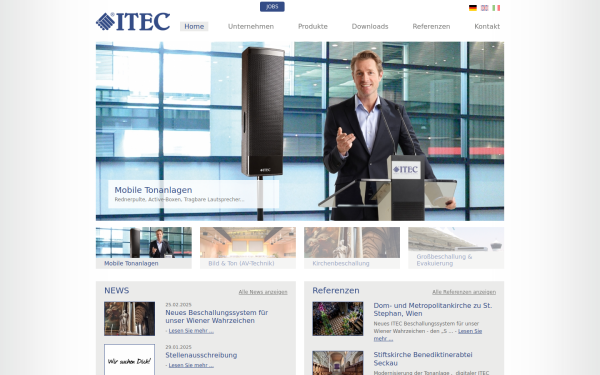The image size is (600, 375).
Task: Click Lesen Sie mehr in St. Stephan reference
Action: click(x=428, y=335)
